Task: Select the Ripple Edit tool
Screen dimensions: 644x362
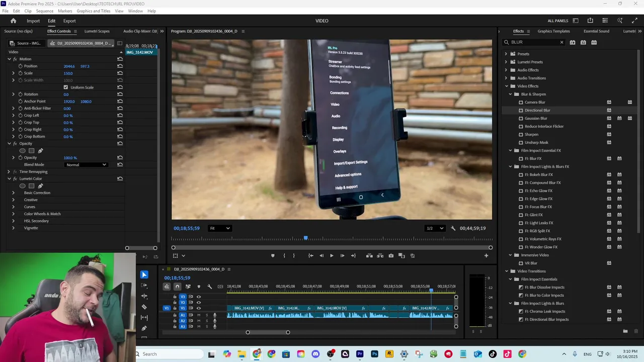Action: click(144, 296)
